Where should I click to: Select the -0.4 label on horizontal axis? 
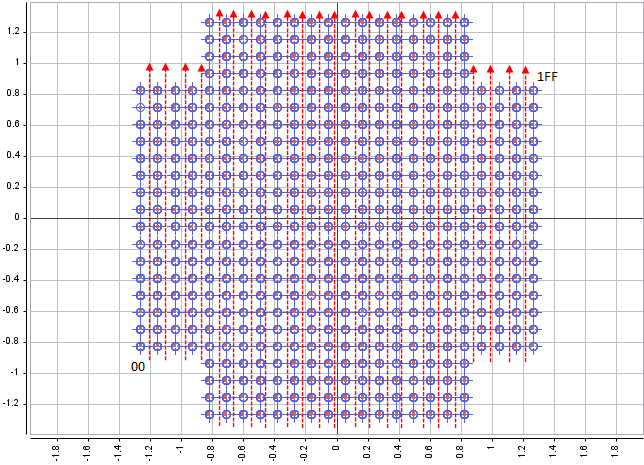pyautogui.click(x=274, y=453)
